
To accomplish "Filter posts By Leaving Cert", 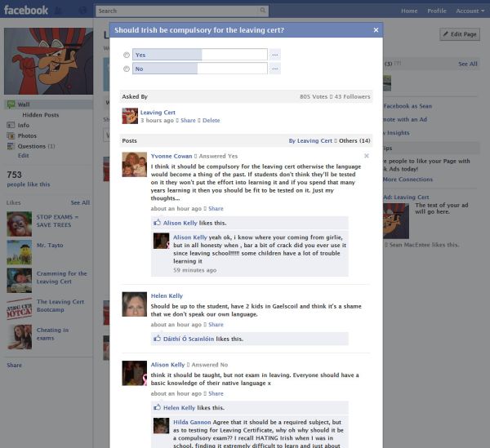I will pyautogui.click(x=310, y=141).
